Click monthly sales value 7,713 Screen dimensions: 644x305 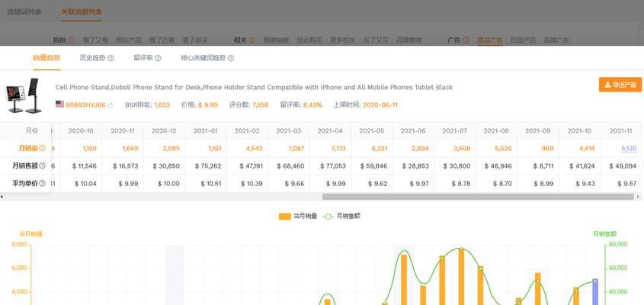pos(337,149)
